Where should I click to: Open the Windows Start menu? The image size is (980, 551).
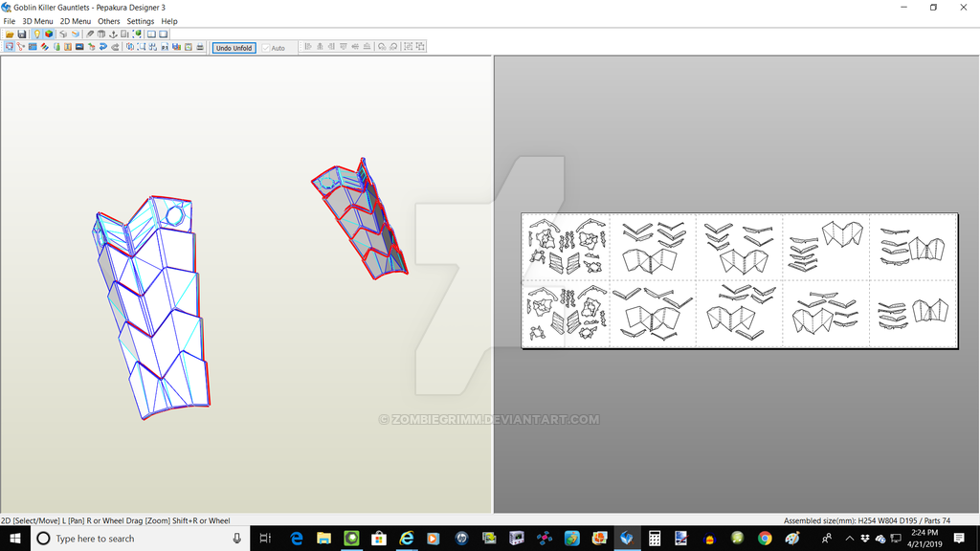15,538
